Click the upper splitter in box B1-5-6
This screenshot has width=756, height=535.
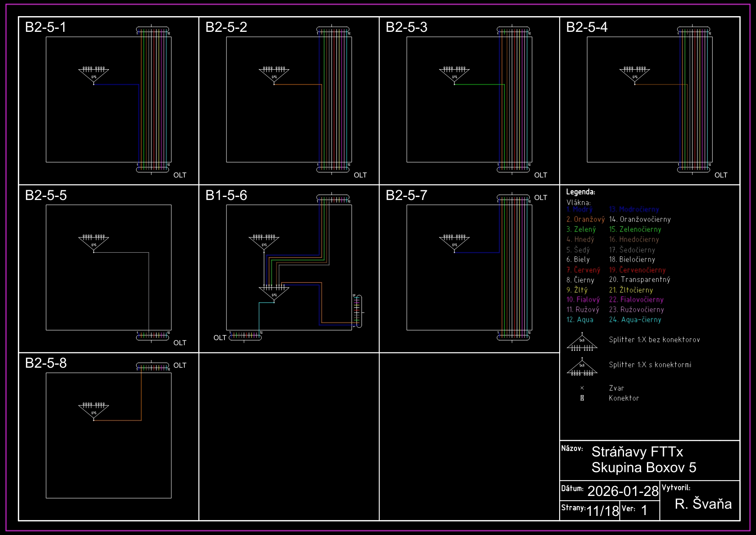click(264, 243)
